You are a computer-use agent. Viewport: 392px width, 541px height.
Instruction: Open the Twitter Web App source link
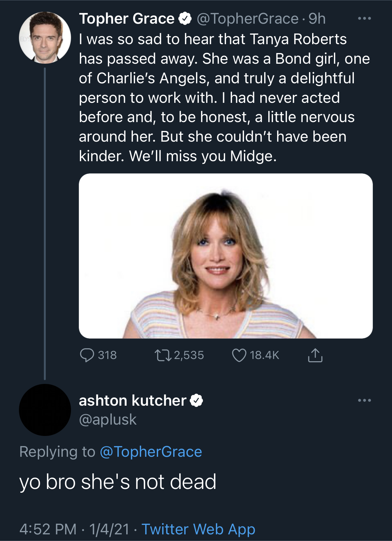tap(198, 529)
